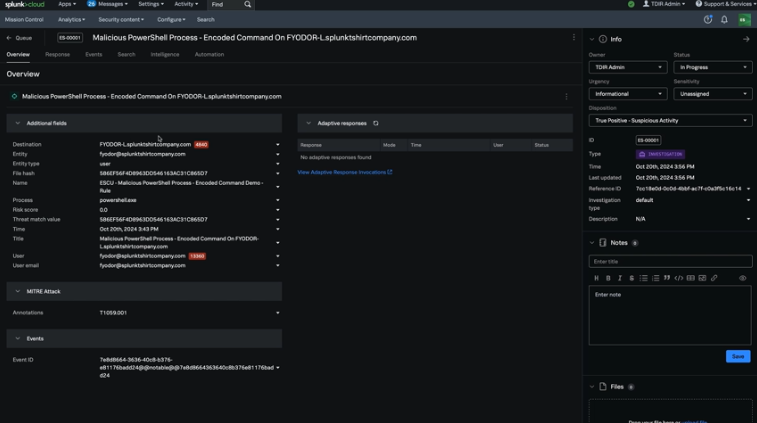Insert code block in note

(x=679, y=278)
